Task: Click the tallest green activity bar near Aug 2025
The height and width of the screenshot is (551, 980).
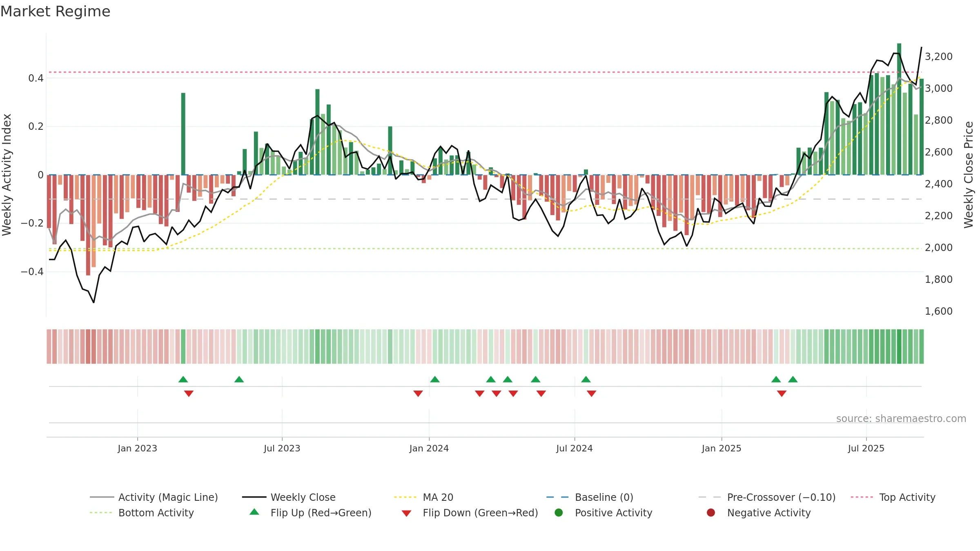Action: [899, 109]
